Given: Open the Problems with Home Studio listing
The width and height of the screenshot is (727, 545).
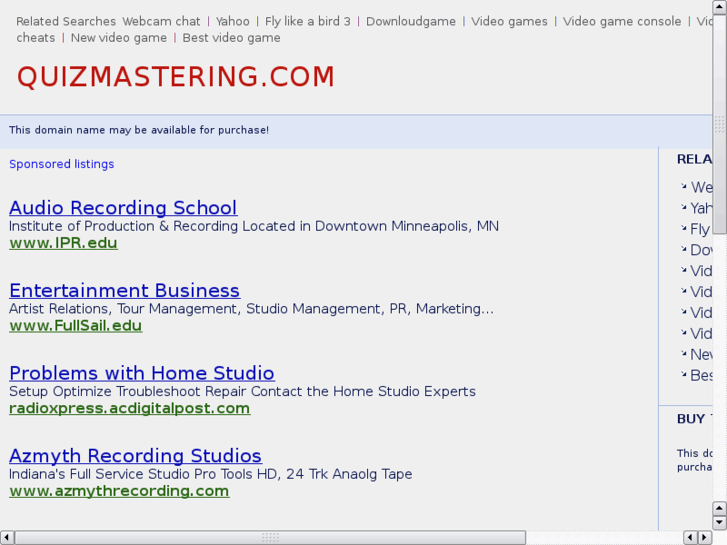Looking at the screenshot, I should pyautogui.click(x=142, y=373).
